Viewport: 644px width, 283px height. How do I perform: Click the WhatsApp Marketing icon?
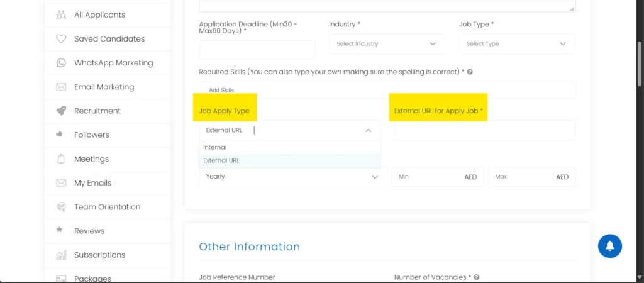(61, 63)
